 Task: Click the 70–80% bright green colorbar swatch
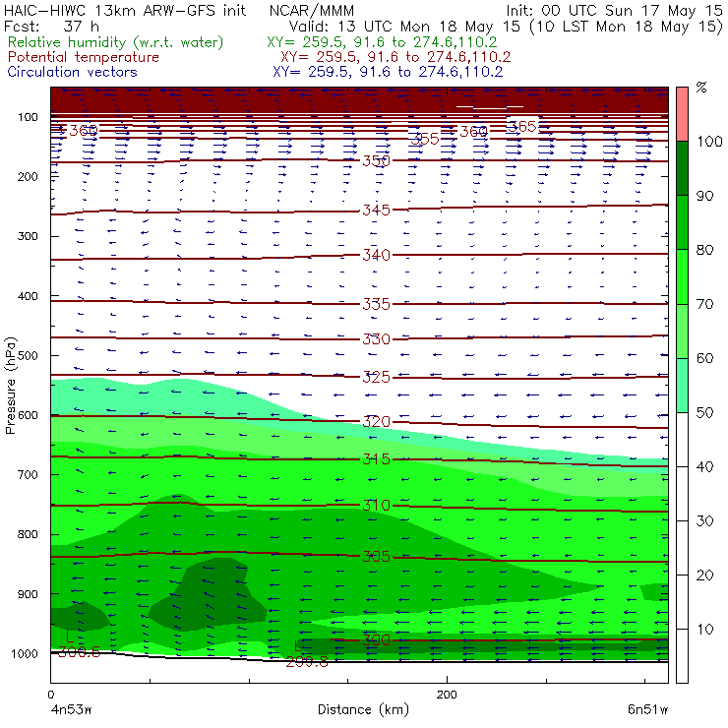pyautogui.click(x=682, y=276)
